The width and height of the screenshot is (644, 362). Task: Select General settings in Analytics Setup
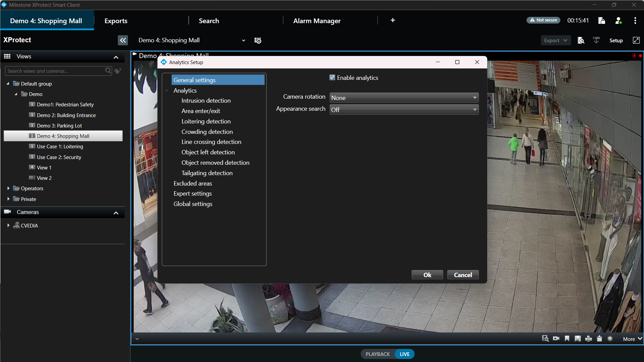click(218, 80)
